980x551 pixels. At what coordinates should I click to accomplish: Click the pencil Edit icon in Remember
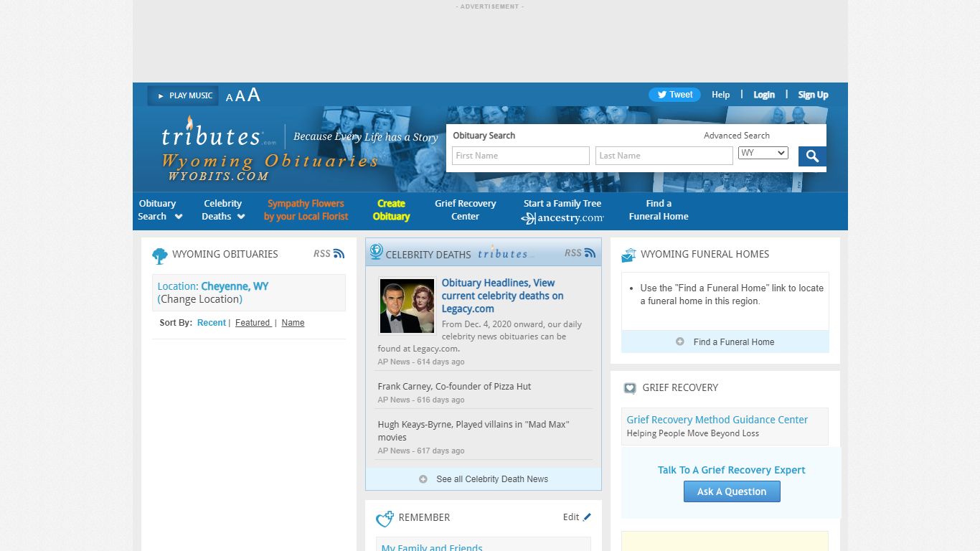[x=587, y=517]
